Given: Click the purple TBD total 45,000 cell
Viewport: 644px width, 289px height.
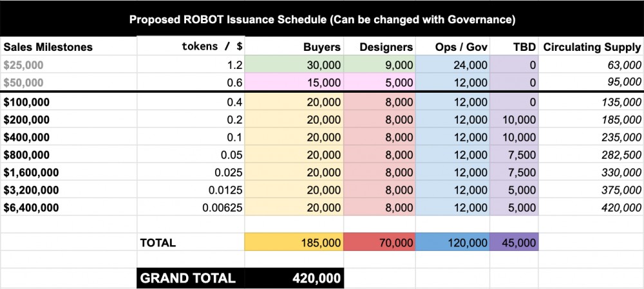Looking at the screenshot, I should [515, 243].
